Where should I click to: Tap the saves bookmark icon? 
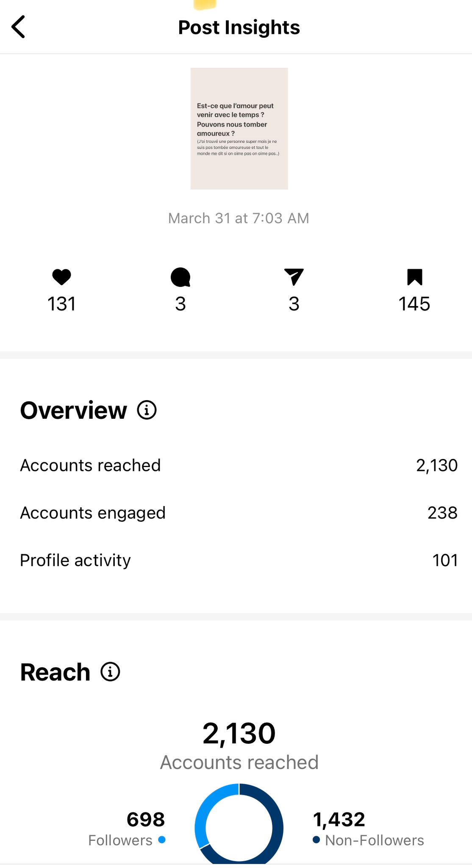(414, 277)
